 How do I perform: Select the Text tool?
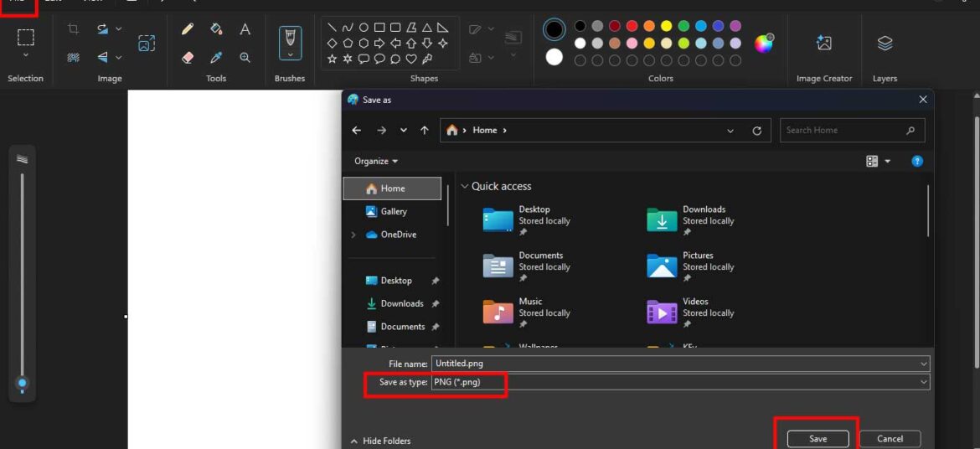[x=245, y=28]
